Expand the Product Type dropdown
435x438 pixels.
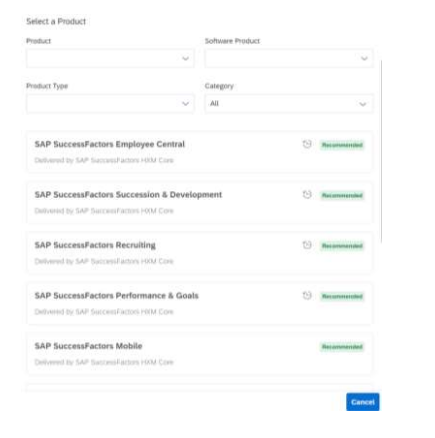point(110,104)
